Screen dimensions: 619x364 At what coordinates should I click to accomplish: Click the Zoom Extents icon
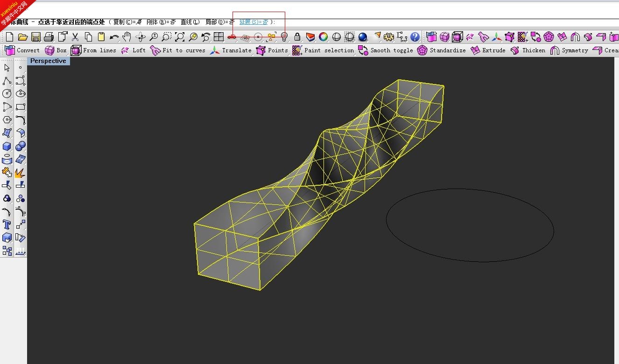coord(180,37)
